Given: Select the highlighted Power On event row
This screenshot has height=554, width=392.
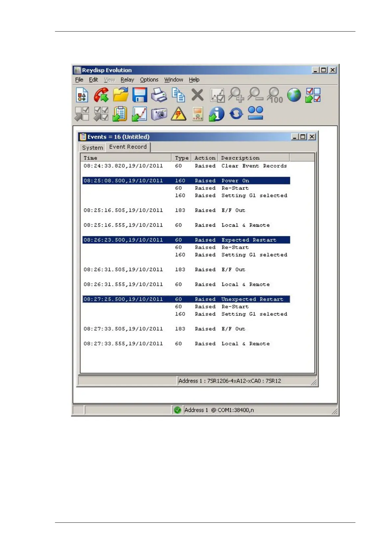Looking at the screenshot, I should click(186, 181).
